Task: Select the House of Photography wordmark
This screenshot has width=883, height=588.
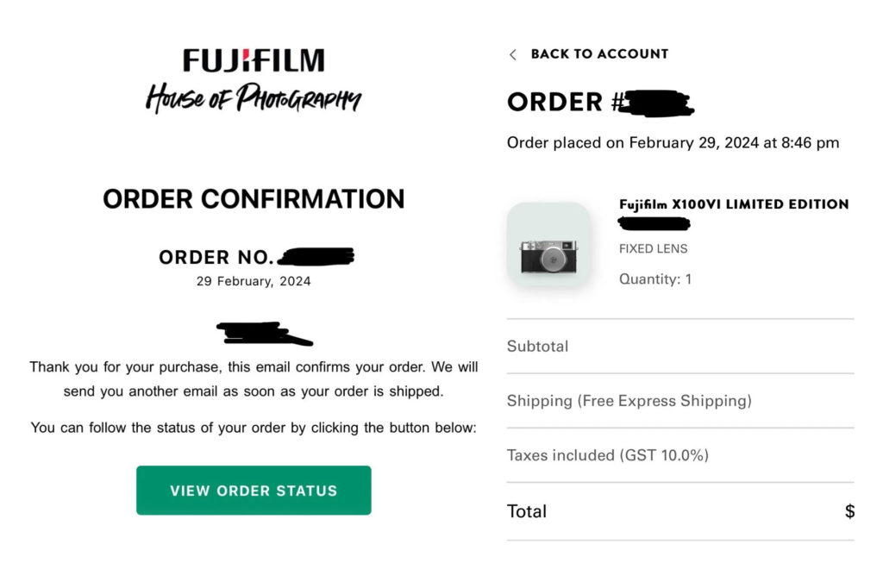Action: pyautogui.click(x=254, y=97)
